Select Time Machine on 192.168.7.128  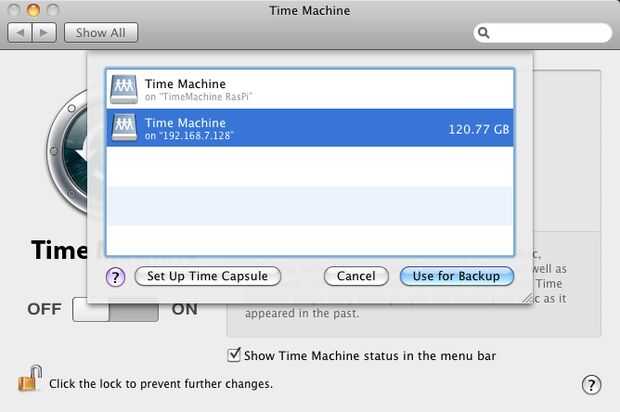310,128
